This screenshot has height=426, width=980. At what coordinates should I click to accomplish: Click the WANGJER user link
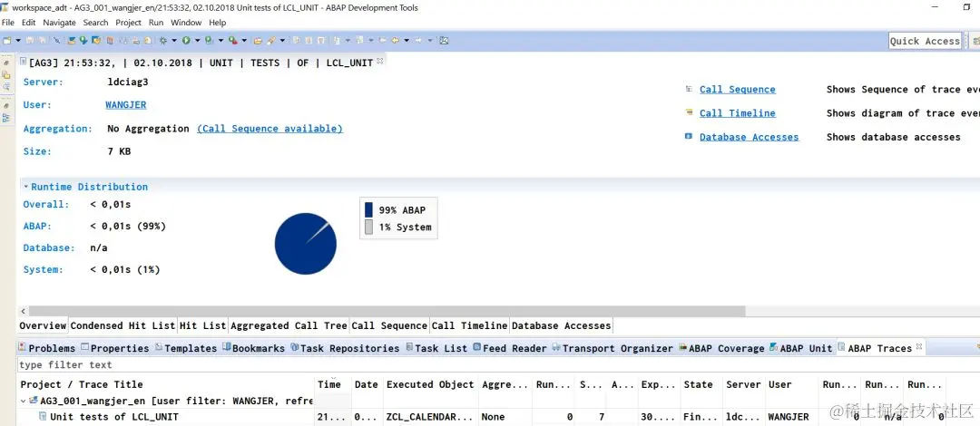(x=125, y=105)
